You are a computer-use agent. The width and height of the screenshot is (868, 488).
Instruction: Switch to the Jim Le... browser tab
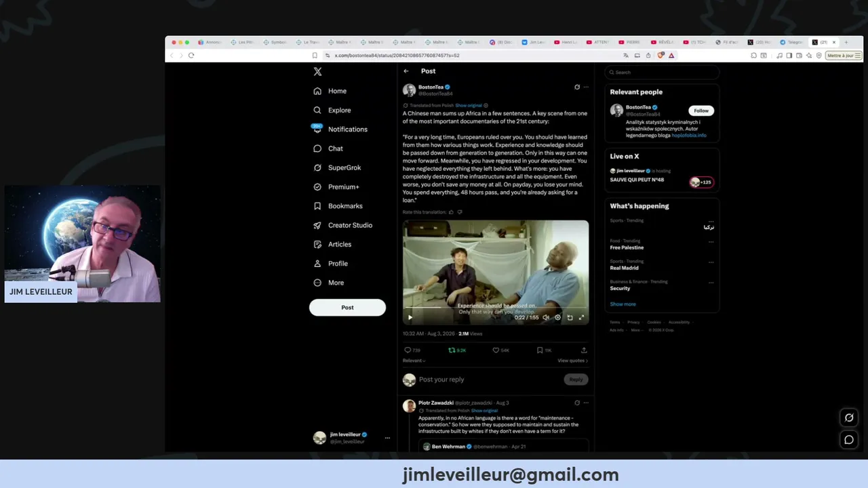coord(534,42)
